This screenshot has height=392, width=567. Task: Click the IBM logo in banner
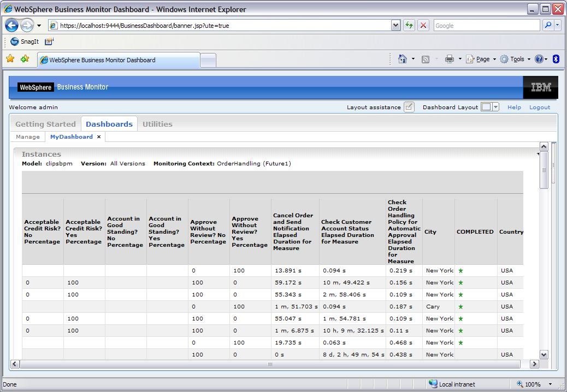(541, 87)
